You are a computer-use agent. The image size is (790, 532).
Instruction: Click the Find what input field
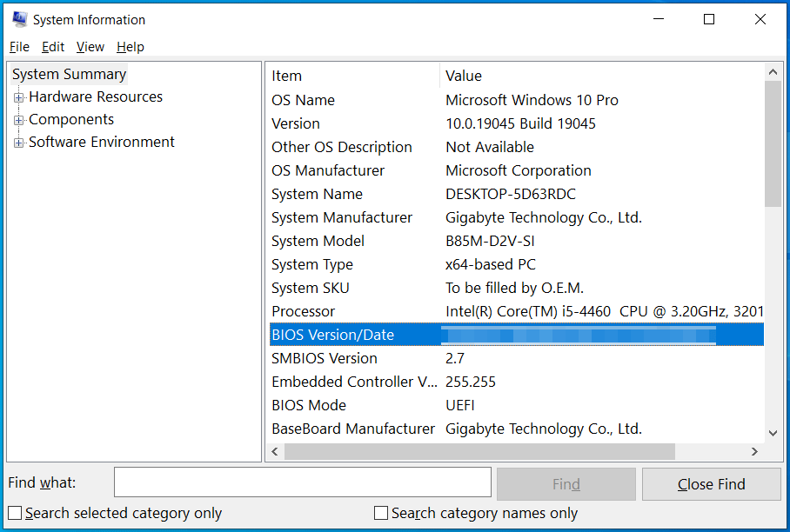[x=302, y=482]
